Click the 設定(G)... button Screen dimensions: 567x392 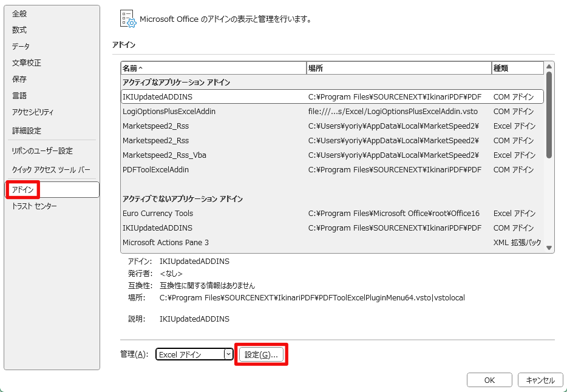tap(260, 354)
